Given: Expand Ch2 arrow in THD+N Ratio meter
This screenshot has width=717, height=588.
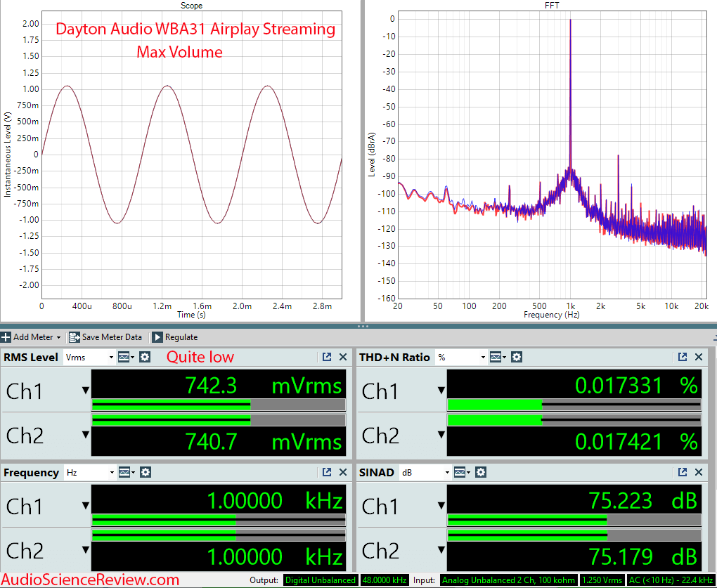Looking at the screenshot, I should tap(441, 434).
